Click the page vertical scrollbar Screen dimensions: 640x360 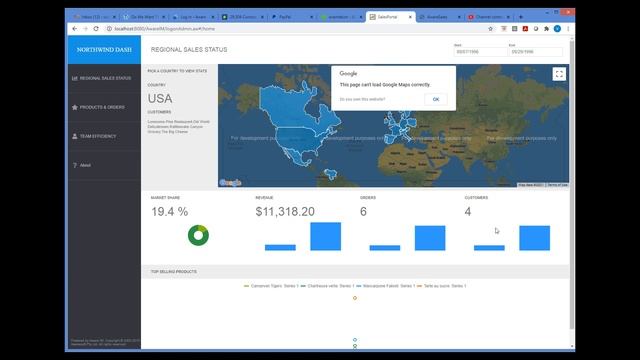click(572, 184)
